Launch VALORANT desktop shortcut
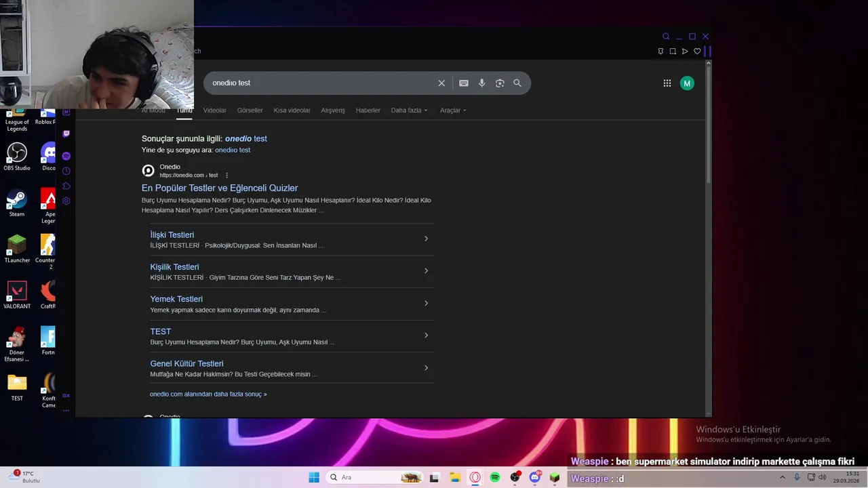This screenshot has width=868, height=488. (x=17, y=295)
